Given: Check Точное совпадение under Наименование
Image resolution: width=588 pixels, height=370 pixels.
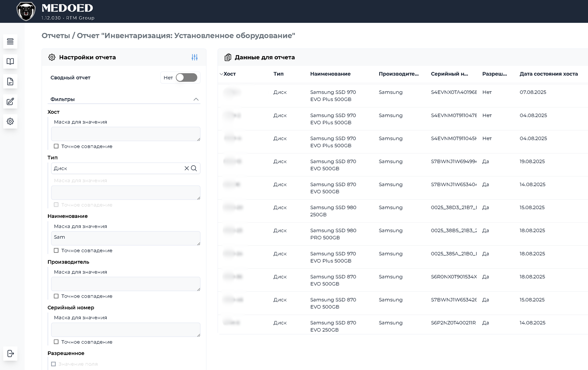Looking at the screenshot, I should [x=56, y=250].
